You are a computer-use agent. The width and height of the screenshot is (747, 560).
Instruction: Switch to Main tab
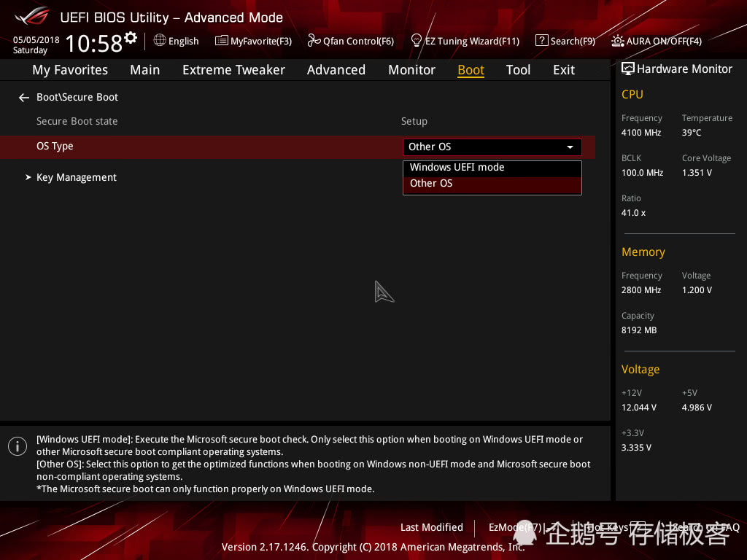pos(145,70)
